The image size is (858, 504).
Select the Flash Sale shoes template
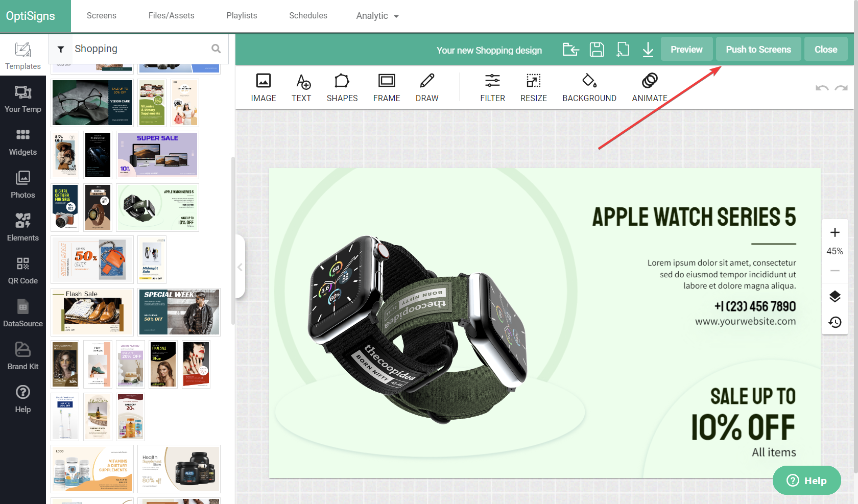(x=92, y=312)
